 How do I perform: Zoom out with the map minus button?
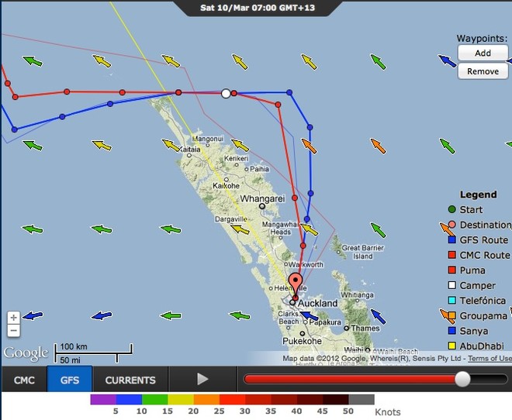[13, 330]
